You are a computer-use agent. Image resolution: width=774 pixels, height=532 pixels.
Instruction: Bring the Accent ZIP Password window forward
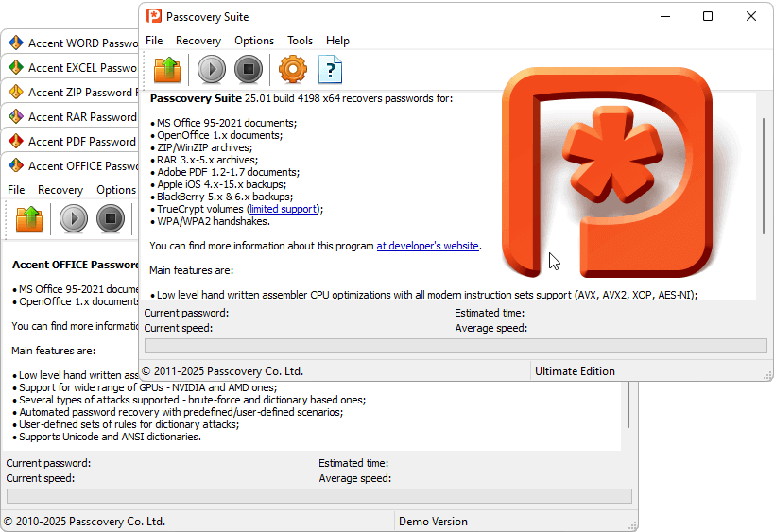coord(80,93)
